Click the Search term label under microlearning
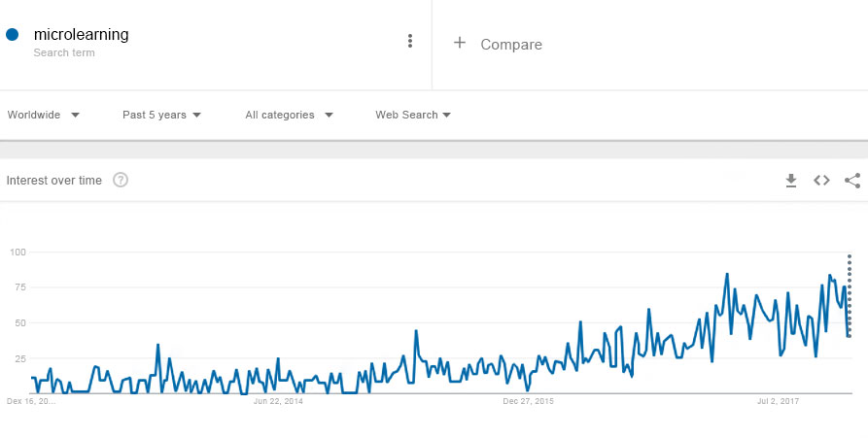Image resolution: width=868 pixels, height=438 pixels. (x=64, y=52)
